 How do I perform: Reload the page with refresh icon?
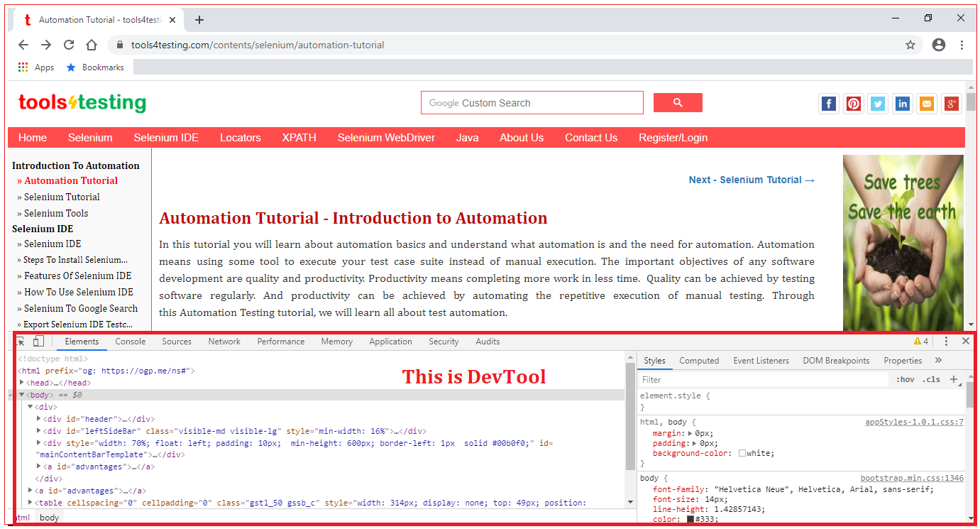coord(69,45)
